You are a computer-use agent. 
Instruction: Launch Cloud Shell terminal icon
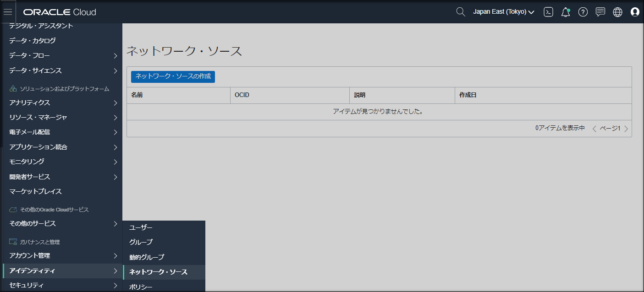(x=548, y=12)
